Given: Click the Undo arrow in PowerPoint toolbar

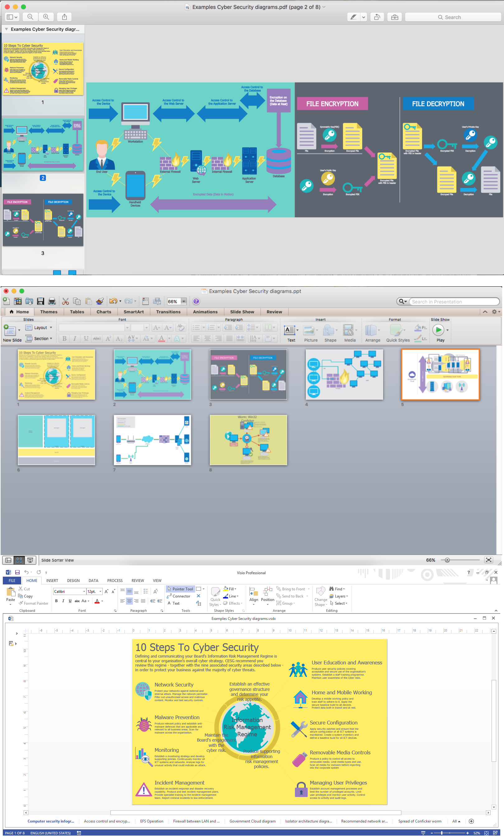Looking at the screenshot, I should 113,301.
